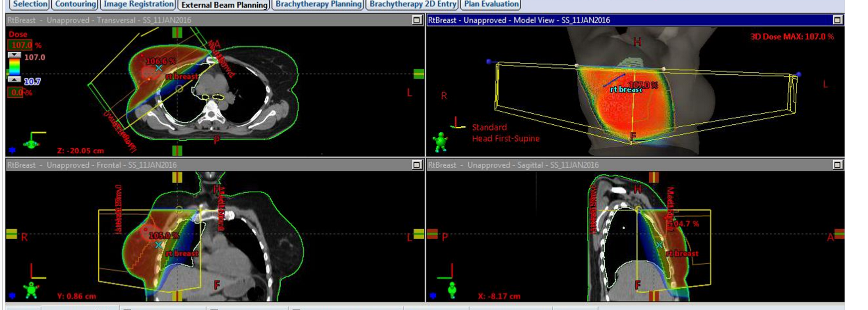
Task: Click blue indicator icon in Frontal view corner
Action: 12,297
